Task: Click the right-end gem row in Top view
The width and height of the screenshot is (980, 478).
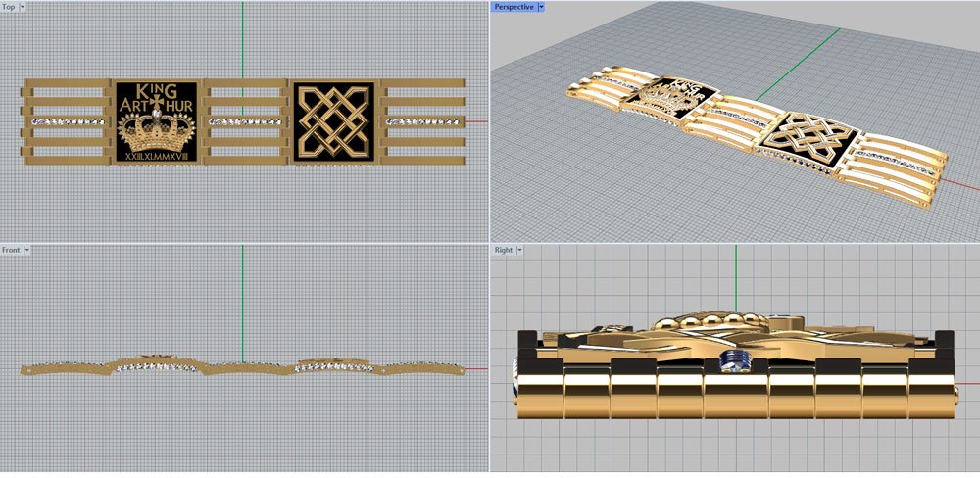Action: 423,121
